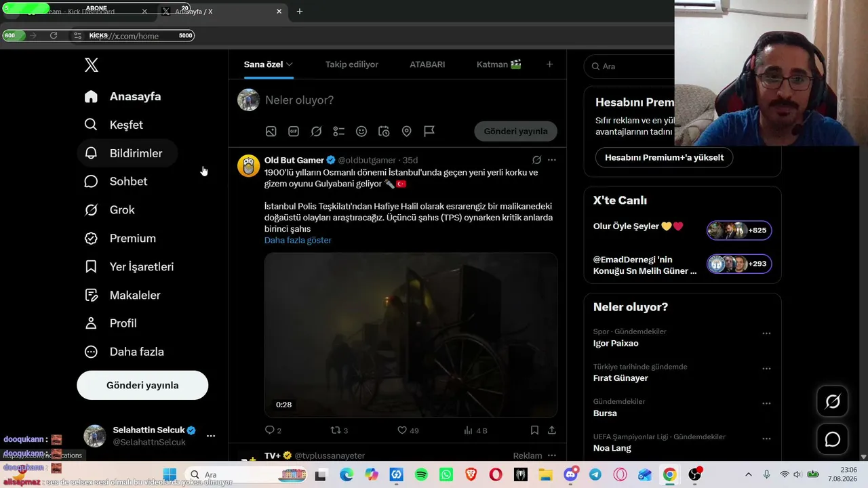868x488 pixels.
Task: Switch to the Katman tab
Action: pyautogui.click(x=499, y=64)
